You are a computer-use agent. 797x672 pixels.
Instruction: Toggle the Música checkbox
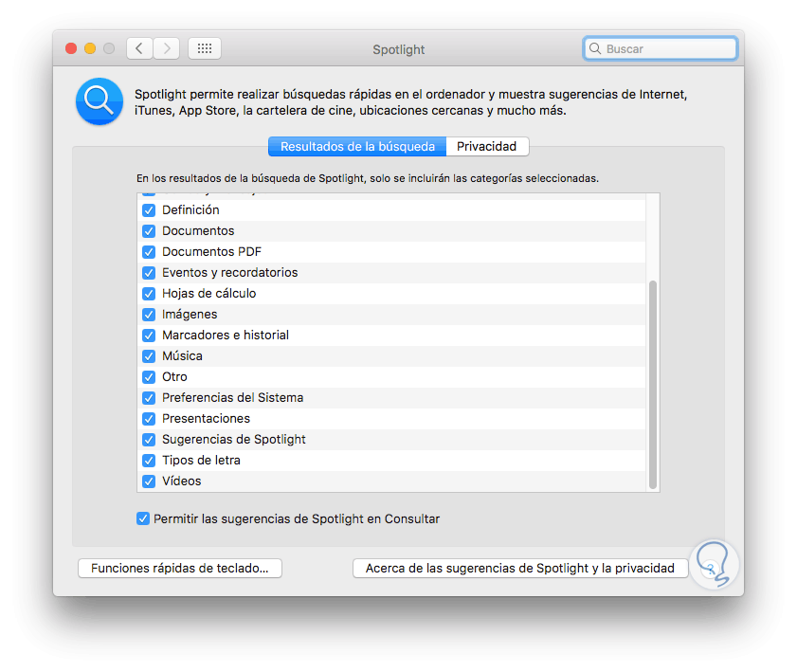149,355
